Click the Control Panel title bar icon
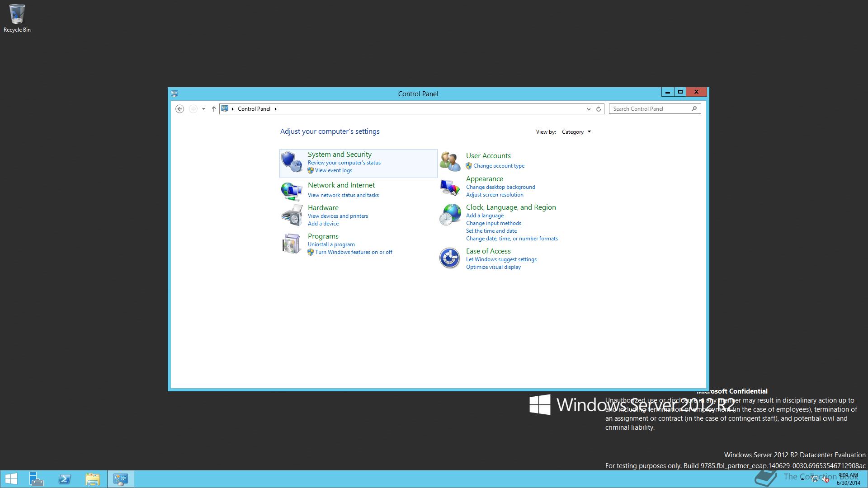The image size is (868, 488). coord(175,94)
